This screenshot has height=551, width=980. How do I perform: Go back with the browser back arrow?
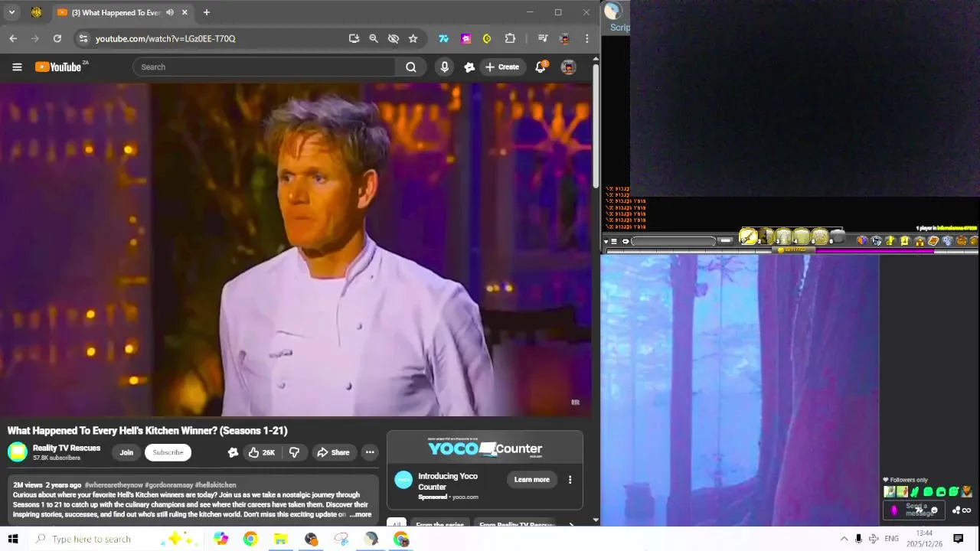13,38
